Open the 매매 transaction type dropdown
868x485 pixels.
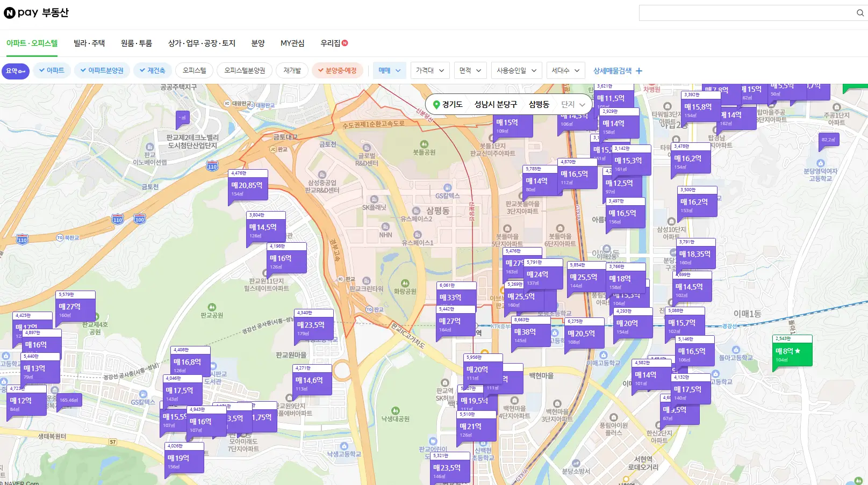(x=389, y=70)
